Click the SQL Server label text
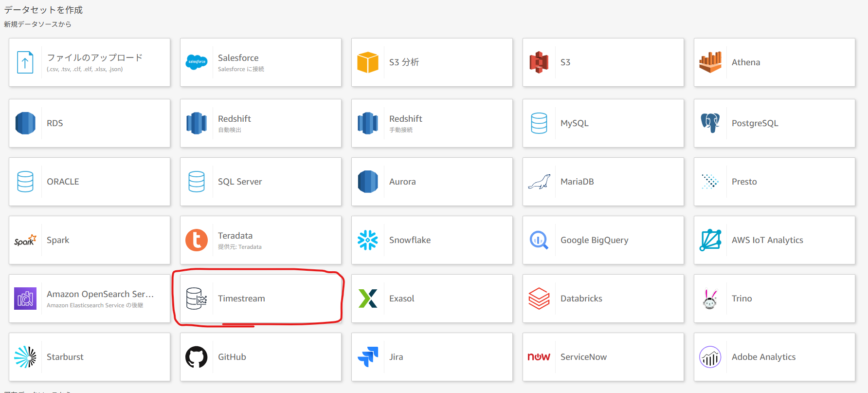Screen dimensions: 868x393 (x=240, y=182)
